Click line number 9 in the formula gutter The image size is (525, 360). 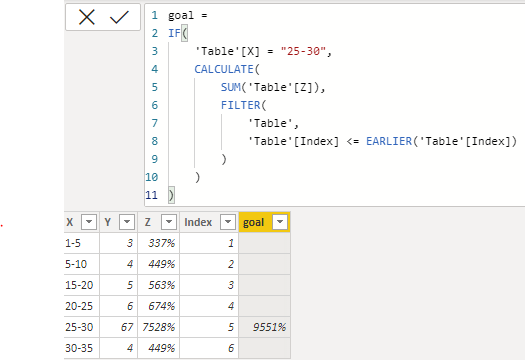pos(154,159)
